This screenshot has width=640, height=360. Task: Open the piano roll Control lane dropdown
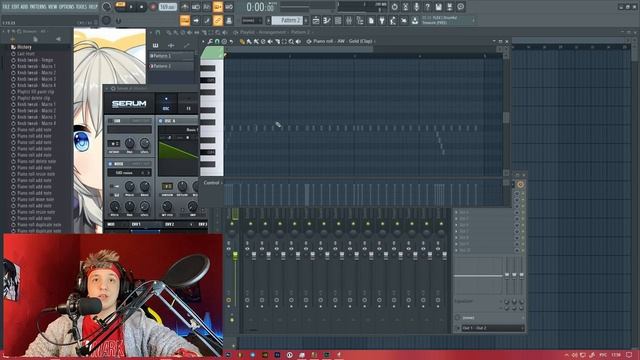pyautogui.click(x=212, y=183)
